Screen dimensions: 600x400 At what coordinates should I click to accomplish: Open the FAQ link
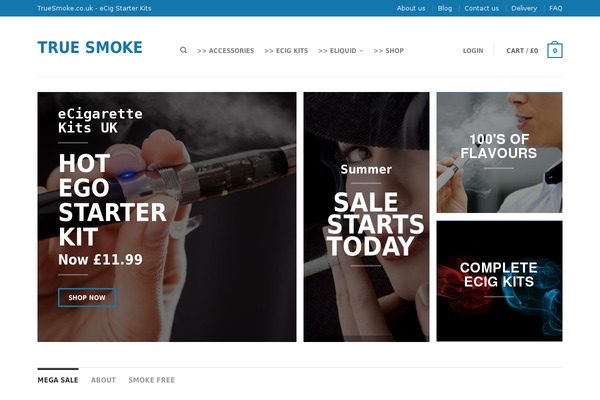[x=556, y=8]
